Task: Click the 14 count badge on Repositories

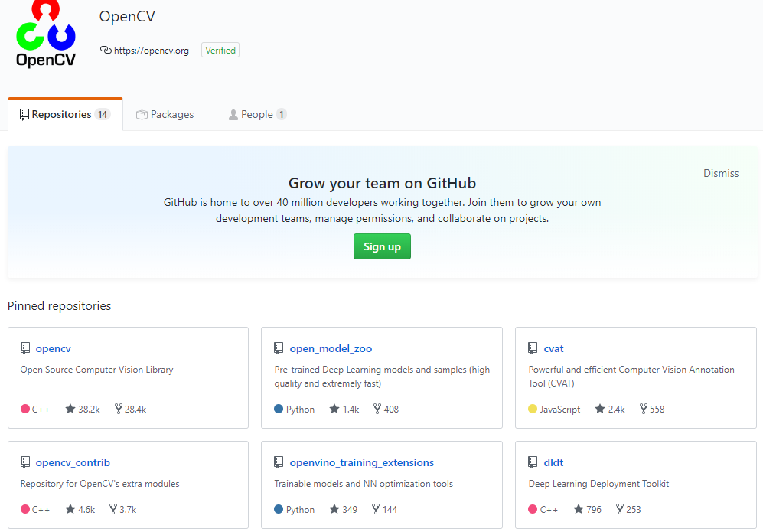Action: tap(103, 114)
